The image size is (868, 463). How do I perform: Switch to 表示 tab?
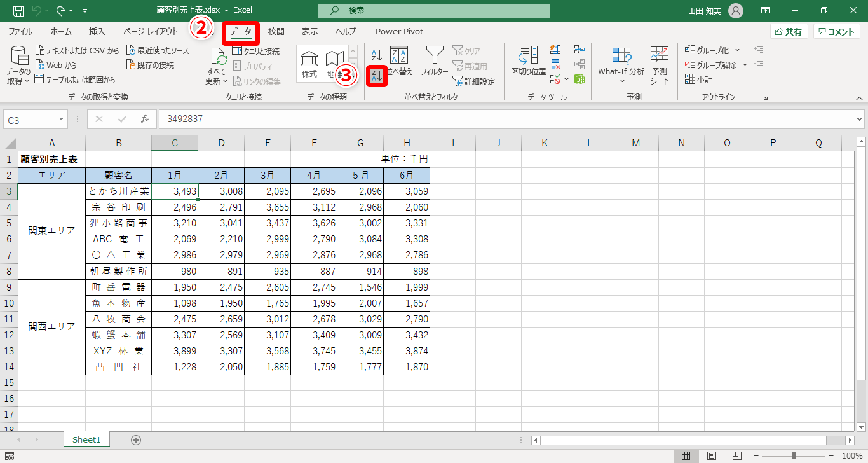(x=310, y=31)
